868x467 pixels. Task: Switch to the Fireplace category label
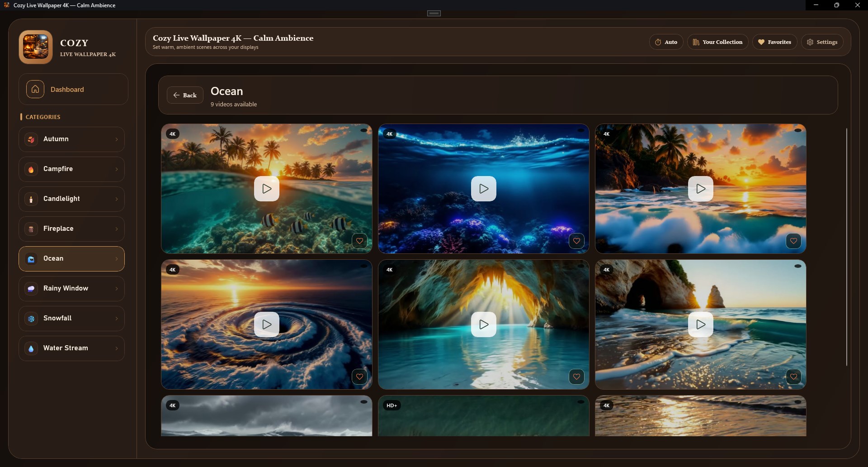click(x=58, y=229)
